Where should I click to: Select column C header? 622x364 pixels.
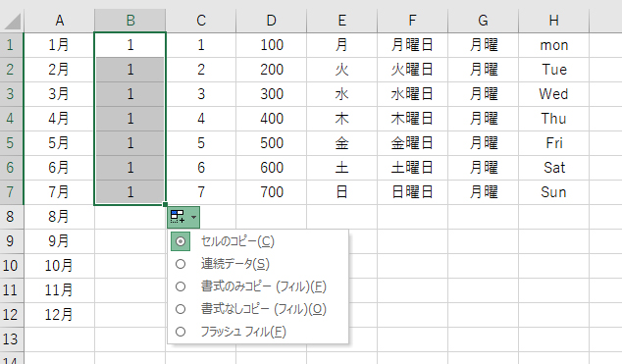tap(201, 21)
